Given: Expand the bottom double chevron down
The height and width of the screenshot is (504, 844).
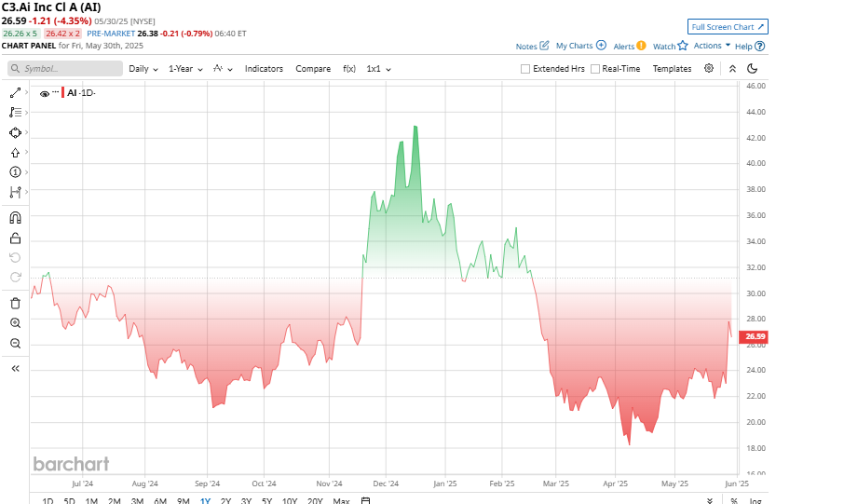Looking at the screenshot, I should tap(710, 501).
